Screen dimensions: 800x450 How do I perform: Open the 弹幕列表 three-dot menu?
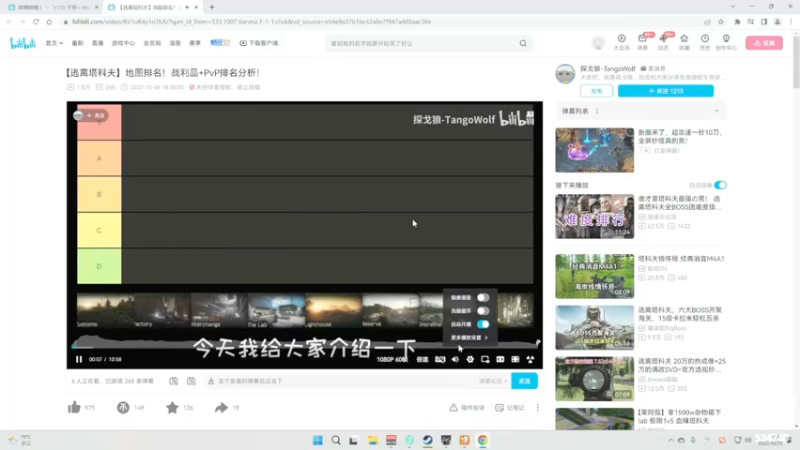(597, 111)
